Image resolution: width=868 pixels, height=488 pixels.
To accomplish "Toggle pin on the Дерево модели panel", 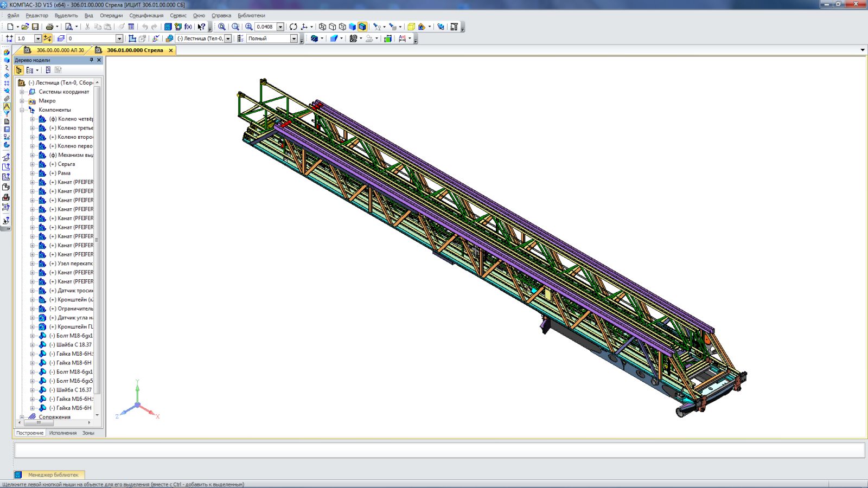I will [91, 60].
